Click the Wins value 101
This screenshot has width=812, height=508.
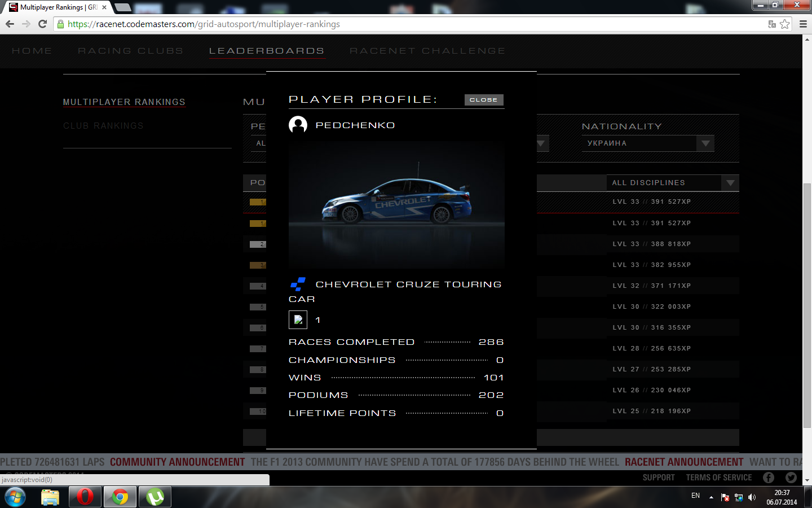pyautogui.click(x=494, y=378)
